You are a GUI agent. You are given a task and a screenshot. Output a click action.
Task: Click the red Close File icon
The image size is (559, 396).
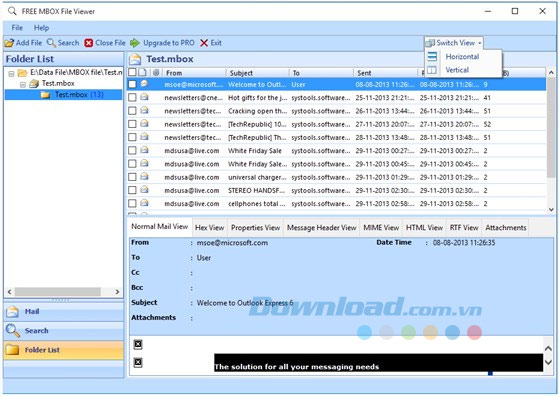click(89, 43)
